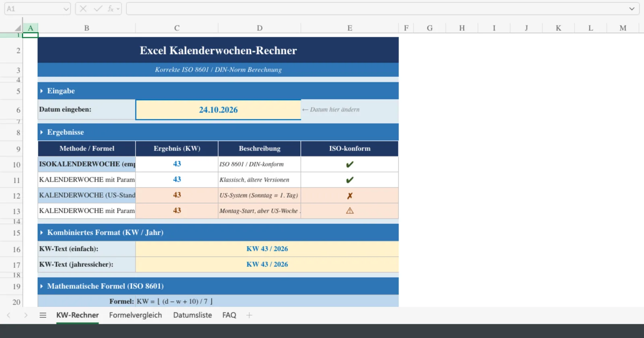Click the Name Box showing A1

coord(34,9)
